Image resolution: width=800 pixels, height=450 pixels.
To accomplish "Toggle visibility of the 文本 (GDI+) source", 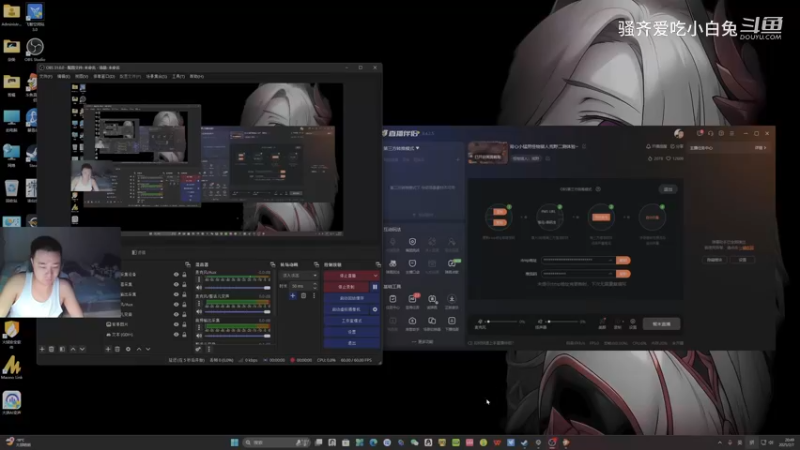I will 177,335.
